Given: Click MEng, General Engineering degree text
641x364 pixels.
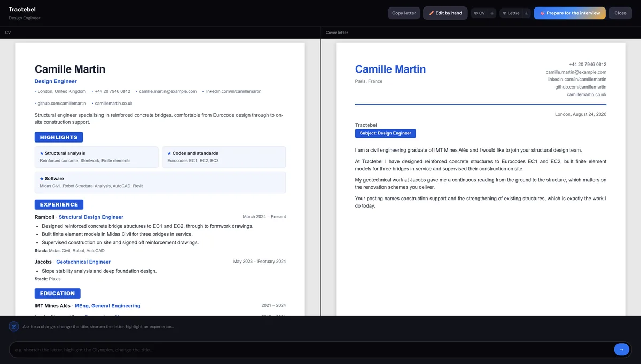Looking at the screenshot, I should click(107, 306).
